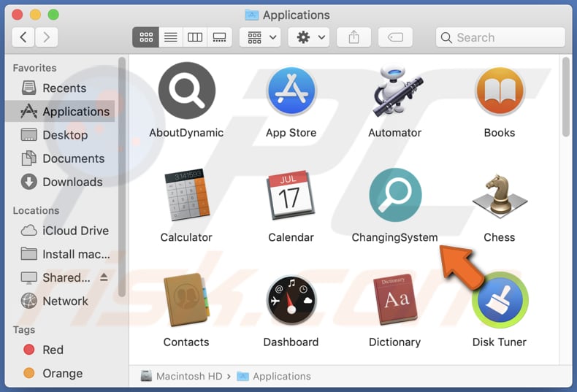
Task: Select the Dictionary book icon
Action: pos(395,299)
